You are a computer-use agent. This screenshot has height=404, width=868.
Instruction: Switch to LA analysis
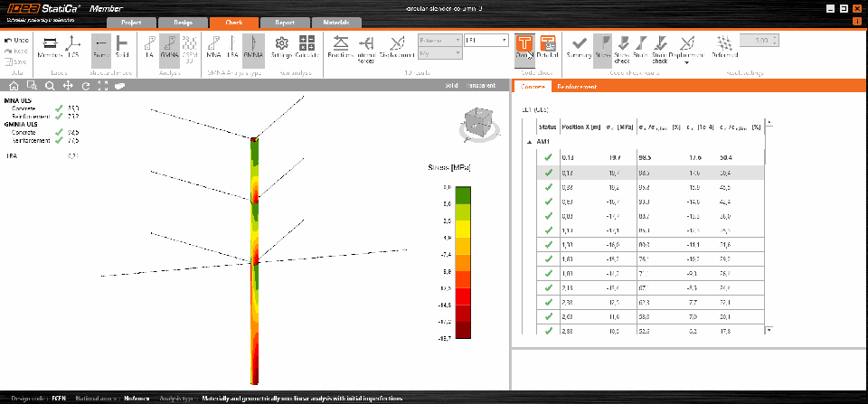(x=149, y=48)
